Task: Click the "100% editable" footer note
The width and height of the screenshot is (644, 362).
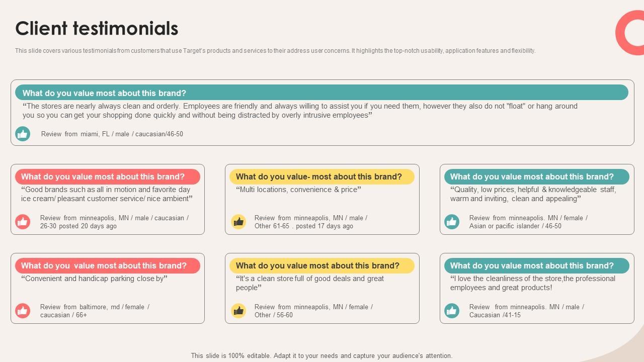Action: (321, 355)
